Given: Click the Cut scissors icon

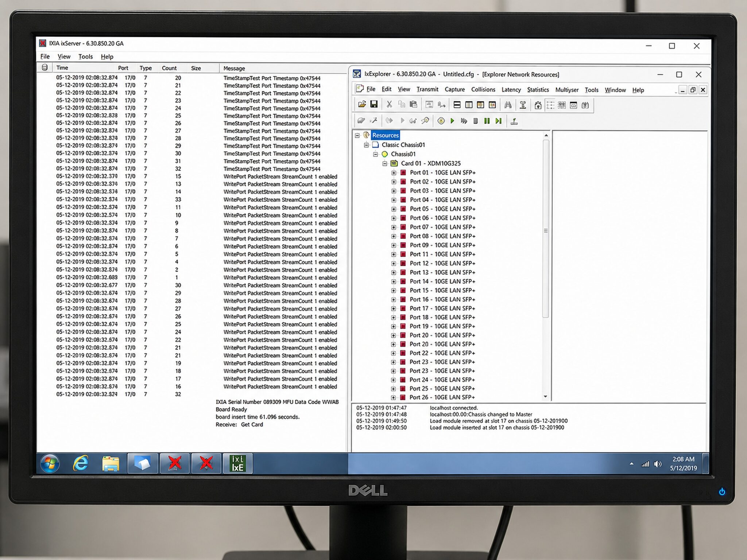Looking at the screenshot, I should coord(389,105).
